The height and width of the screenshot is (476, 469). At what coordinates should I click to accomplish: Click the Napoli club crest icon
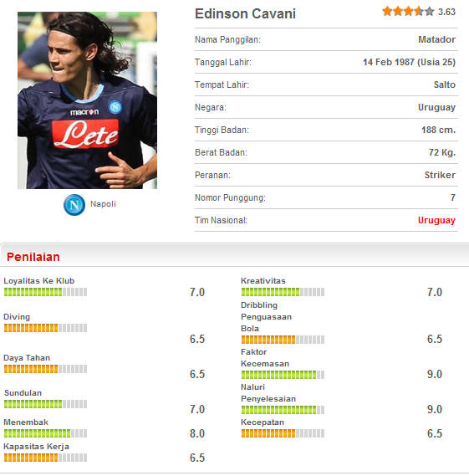point(74,205)
